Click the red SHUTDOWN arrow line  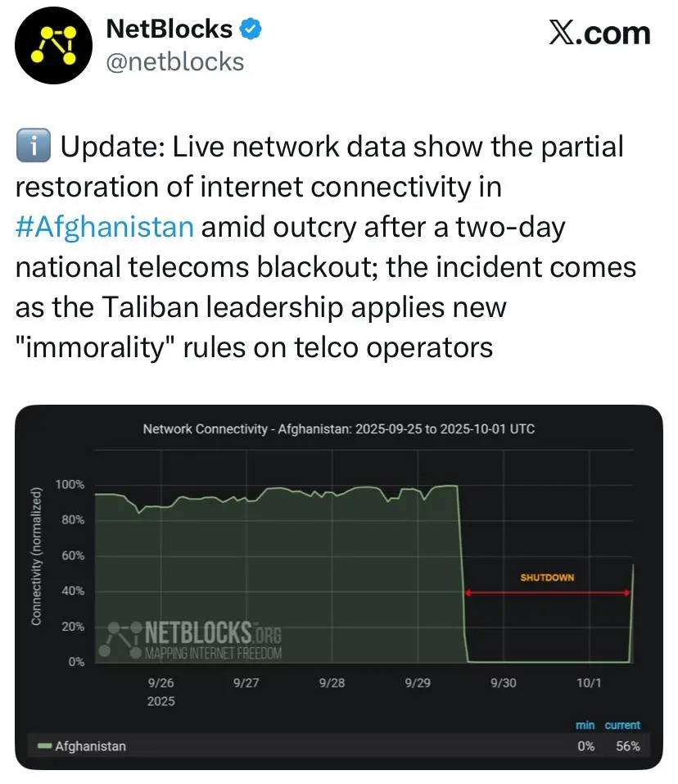tap(548, 592)
